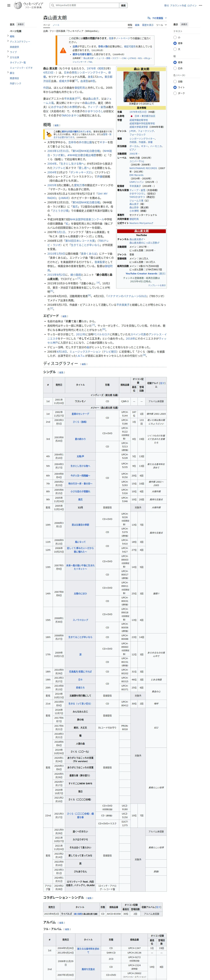Viewport: 210px width, 980px height.
Task: Open テンプレートを表示 link in infobox
Action: 157,285
